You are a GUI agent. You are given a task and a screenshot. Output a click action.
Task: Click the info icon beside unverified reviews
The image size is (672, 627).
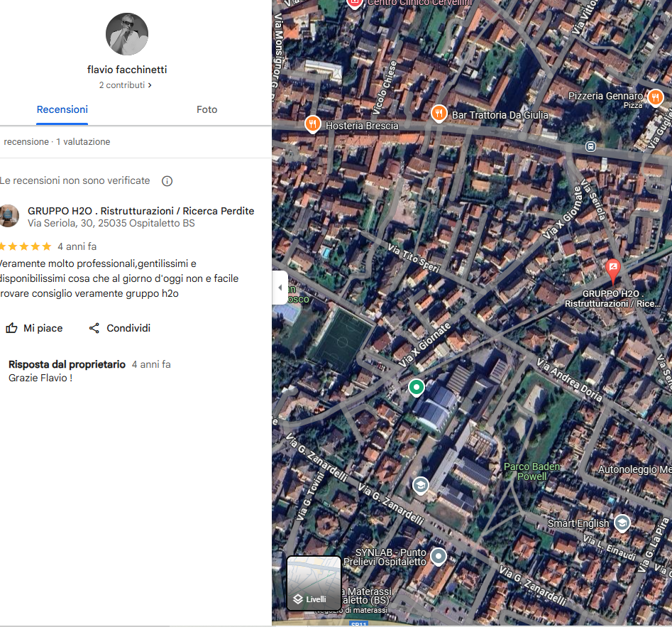click(x=167, y=181)
